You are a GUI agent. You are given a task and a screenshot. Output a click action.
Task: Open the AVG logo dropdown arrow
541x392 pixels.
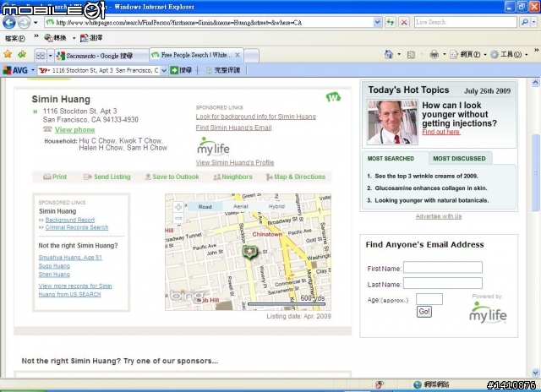coord(33,70)
